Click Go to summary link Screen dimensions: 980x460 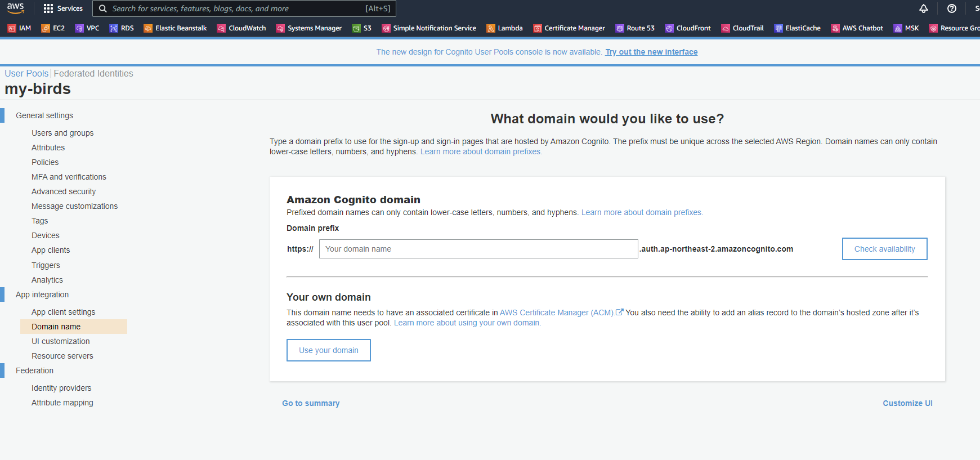311,403
